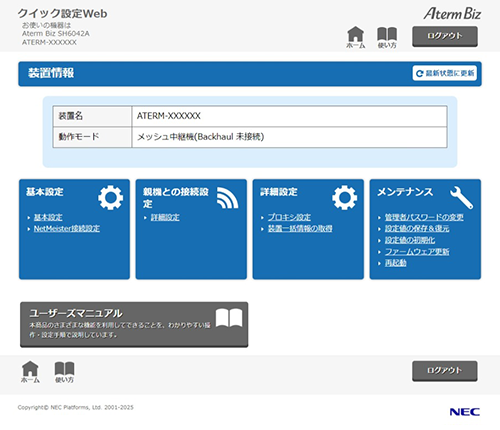Click the 親機との接続設定 card heading
500x430 pixels.
(x=176, y=197)
